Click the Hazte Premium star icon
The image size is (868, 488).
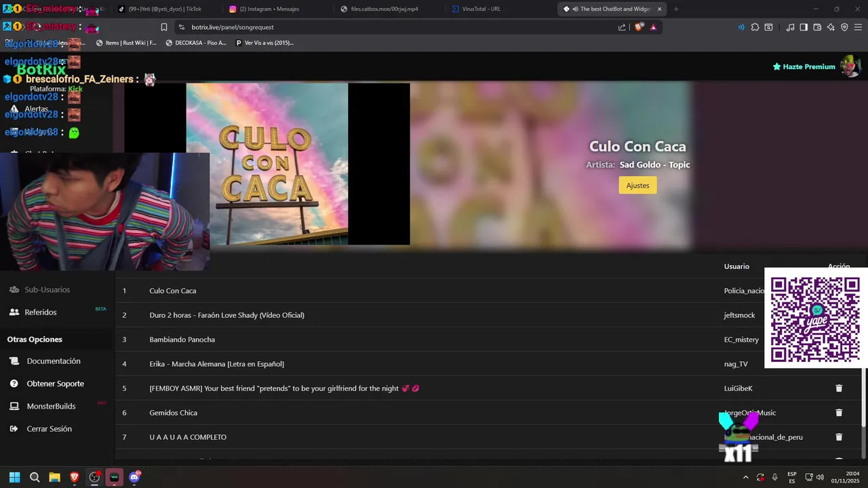pyautogui.click(x=776, y=66)
